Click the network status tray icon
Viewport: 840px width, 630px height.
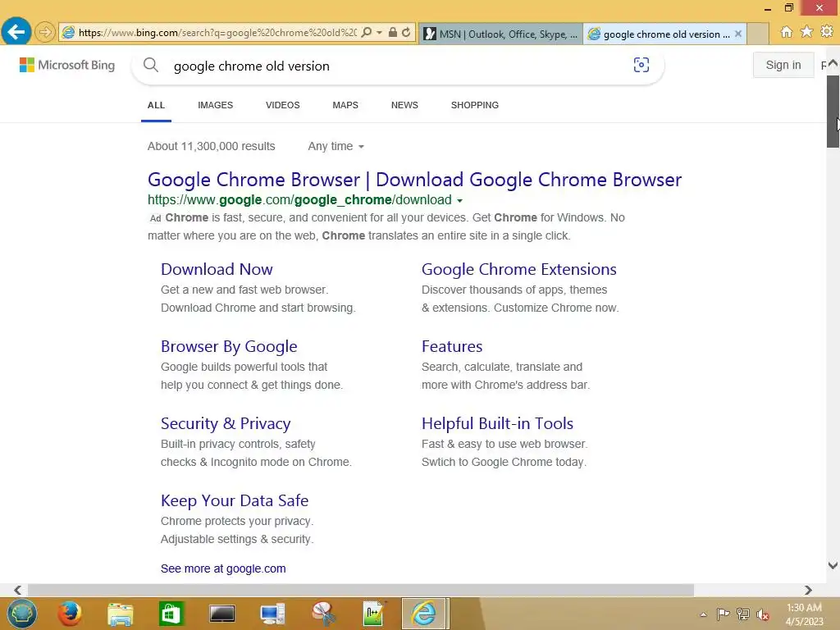[x=743, y=614]
